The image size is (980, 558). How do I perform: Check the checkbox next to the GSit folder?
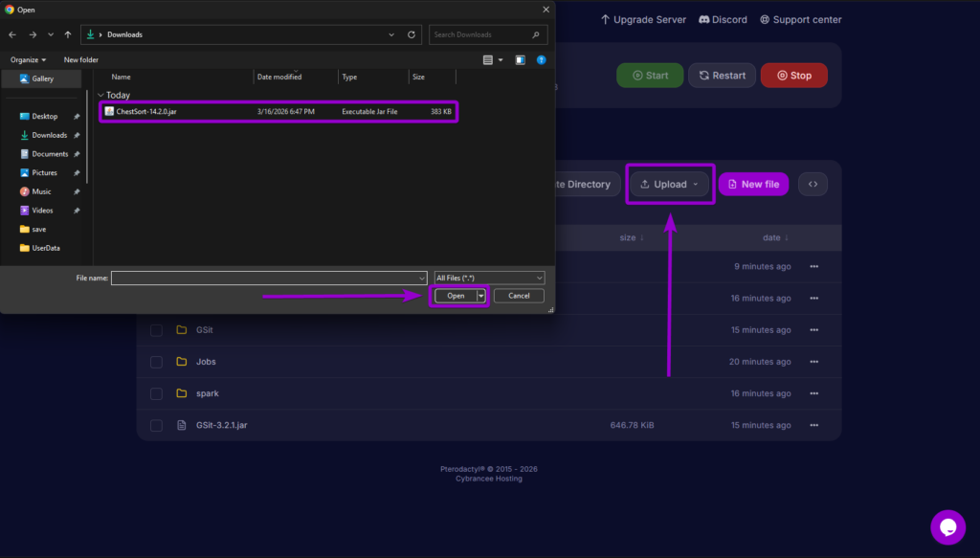pyautogui.click(x=156, y=329)
